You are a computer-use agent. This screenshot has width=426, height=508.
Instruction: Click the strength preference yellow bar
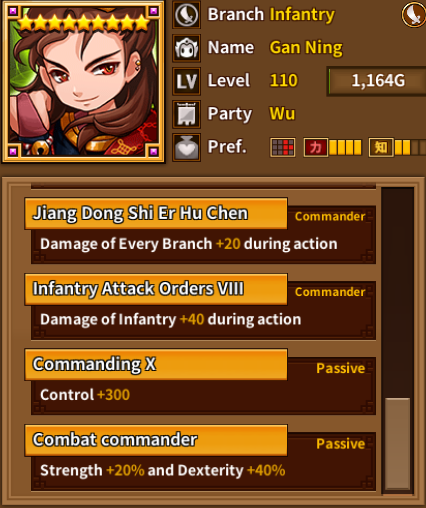coord(345,147)
